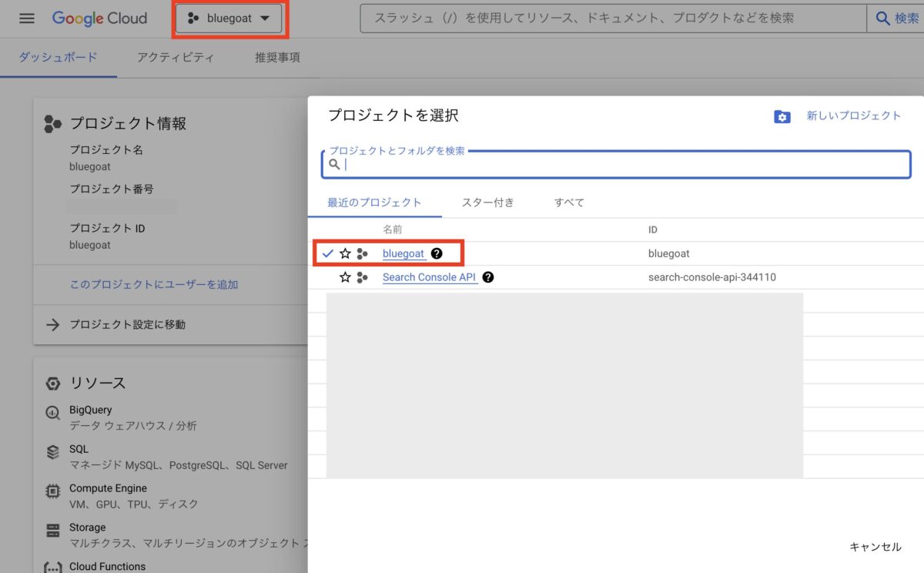This screenshot has height=573, width=924.
Task: Click the arrow icon beside プロジェクト設定に移動
Action: tap(52, 324)
